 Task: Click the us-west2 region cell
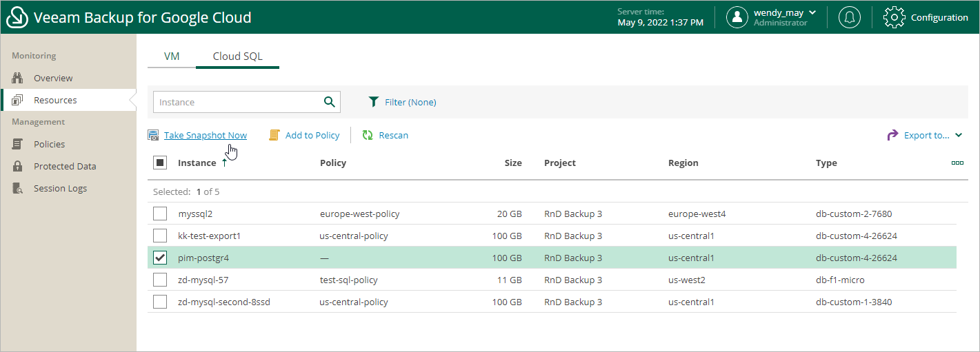click(x=686, y=280)
